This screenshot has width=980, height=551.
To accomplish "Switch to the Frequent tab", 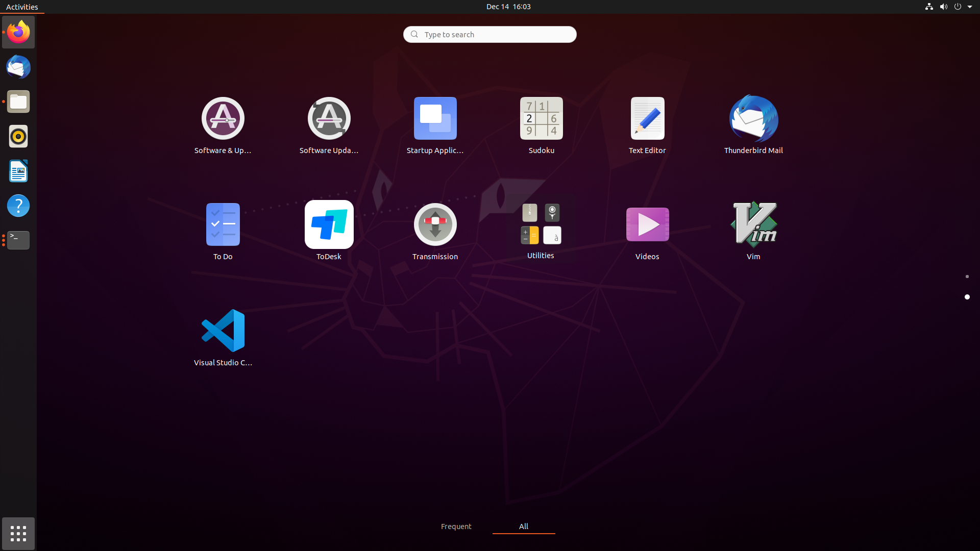I will pyautogui.click(x=456, y=527).
